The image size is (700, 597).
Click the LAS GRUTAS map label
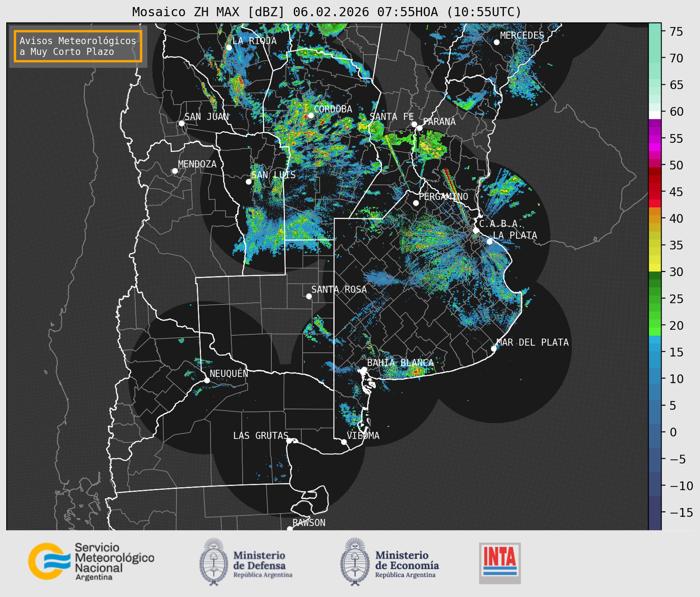coord(261,436)
